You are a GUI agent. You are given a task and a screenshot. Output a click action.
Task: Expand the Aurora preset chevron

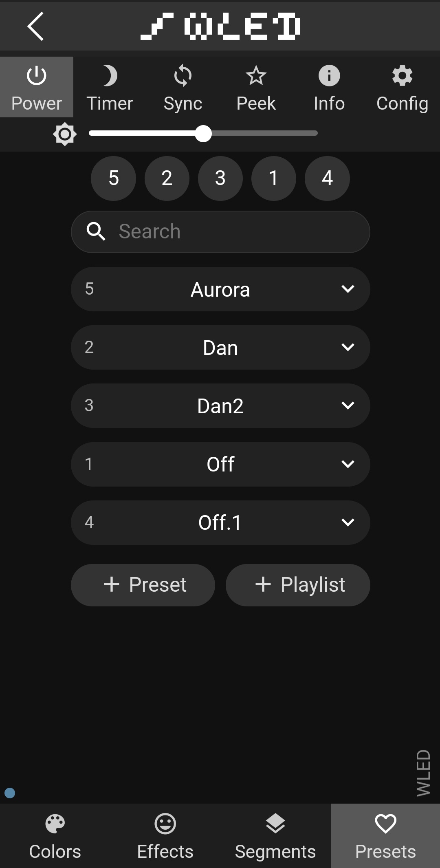tap(348, 289)
